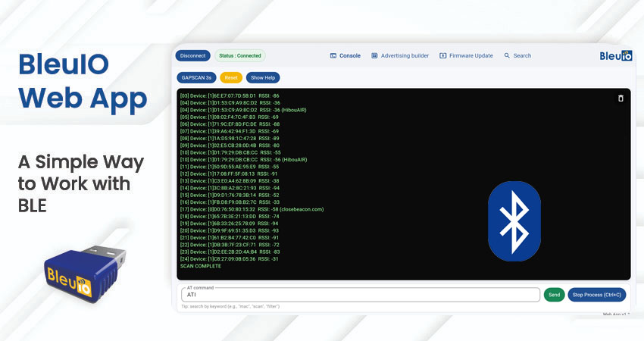Click the Show Help button

pyautogui.click(x=263, y=77)
